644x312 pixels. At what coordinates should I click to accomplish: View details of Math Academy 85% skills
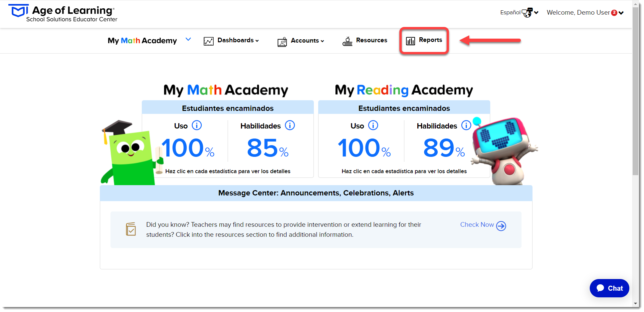(268, 148)
